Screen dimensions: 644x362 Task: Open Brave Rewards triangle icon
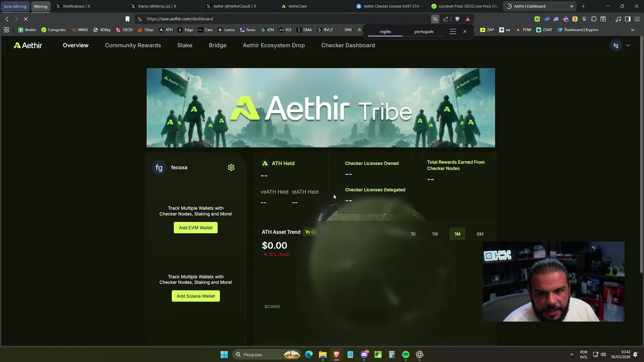(x=467, y=19)
